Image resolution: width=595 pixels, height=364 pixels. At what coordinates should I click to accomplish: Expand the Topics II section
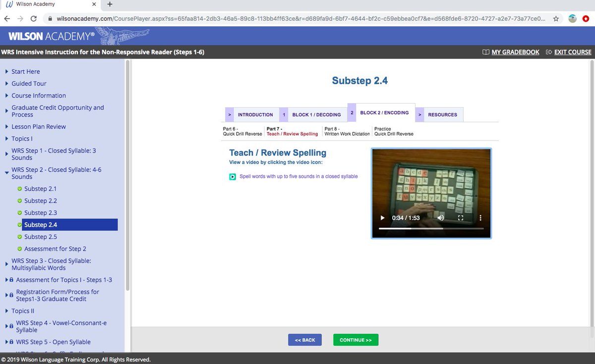pos(7,311)
